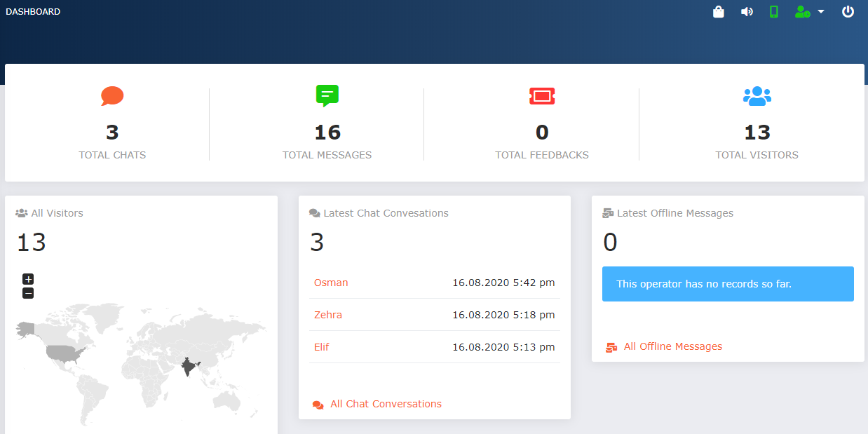Click 'This operator has no records' notice
Screen dimensions: 868x434
click(x=728, y=284)
